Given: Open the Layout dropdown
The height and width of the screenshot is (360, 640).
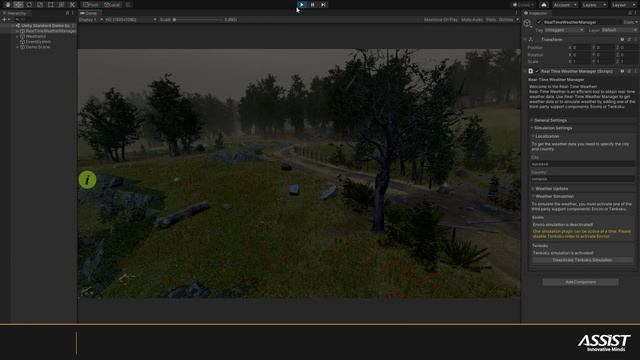Looking at the screenshot, I should [623, 5].
